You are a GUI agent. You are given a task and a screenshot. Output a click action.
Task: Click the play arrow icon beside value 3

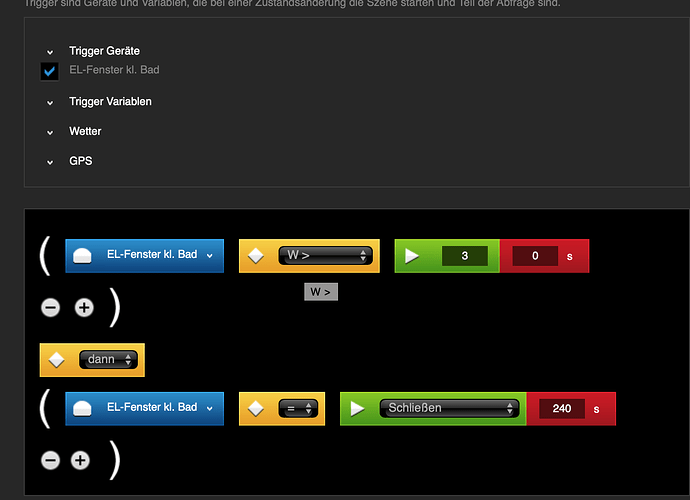pos(411,256)
